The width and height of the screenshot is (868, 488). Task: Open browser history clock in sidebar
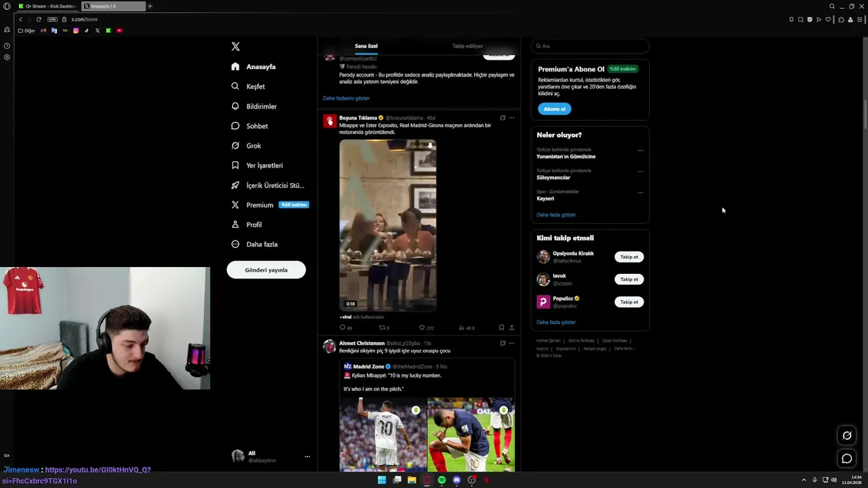pyautogui.click(x=7, y=45)
